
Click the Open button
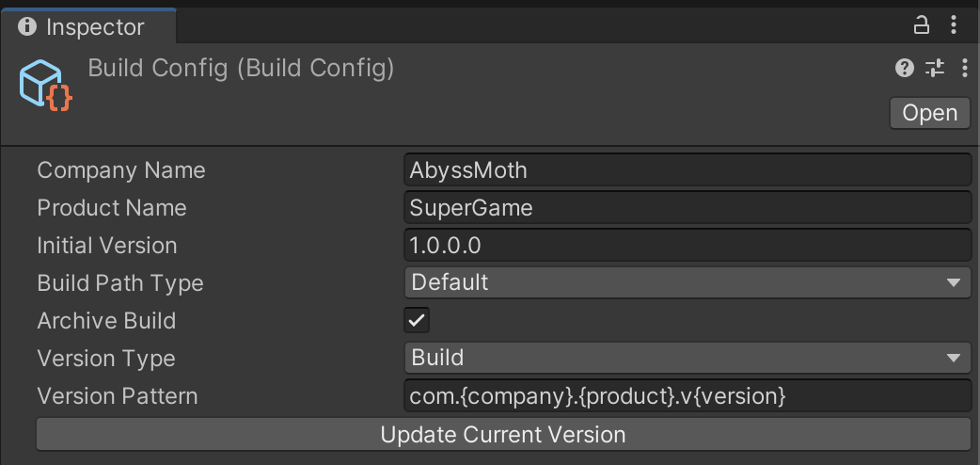pos(930,113)
